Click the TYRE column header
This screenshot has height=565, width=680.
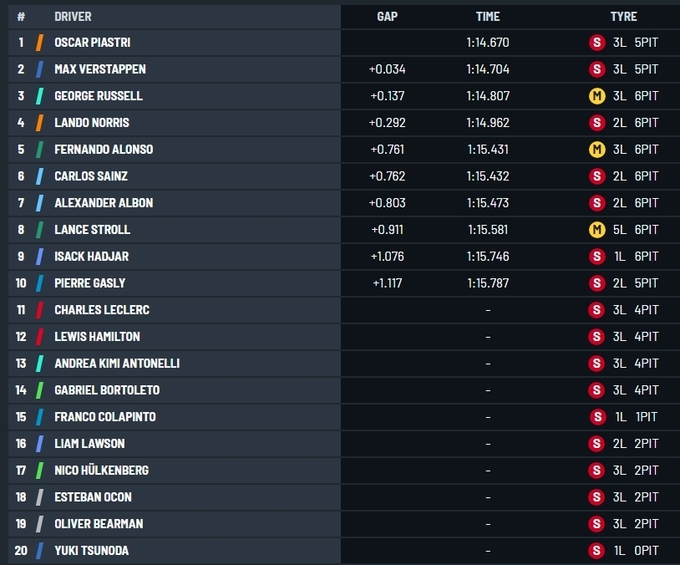[623, 16]
